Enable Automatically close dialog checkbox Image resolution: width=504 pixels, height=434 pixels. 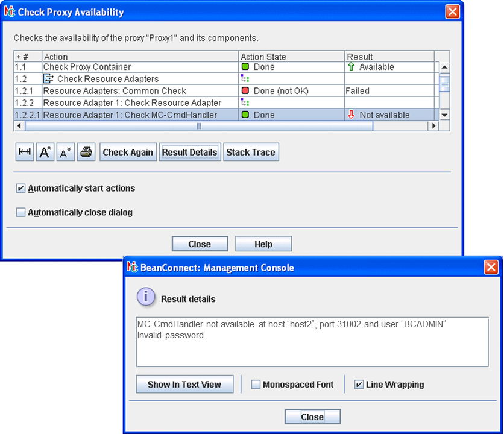(x=21, y=213)
